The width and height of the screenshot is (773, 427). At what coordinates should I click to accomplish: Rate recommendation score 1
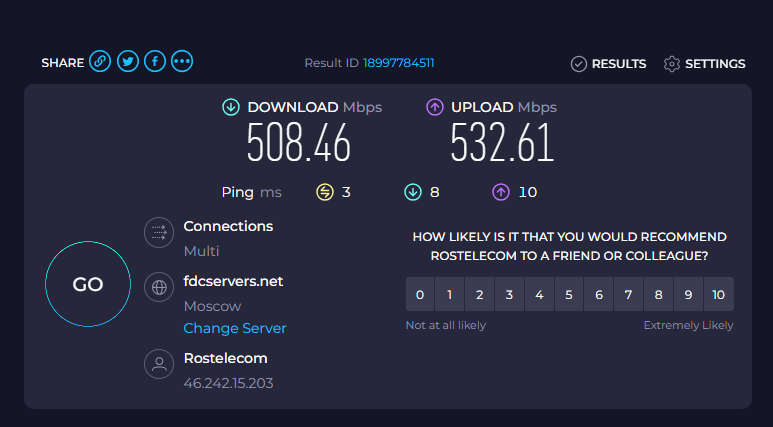[x=450, y=294]
